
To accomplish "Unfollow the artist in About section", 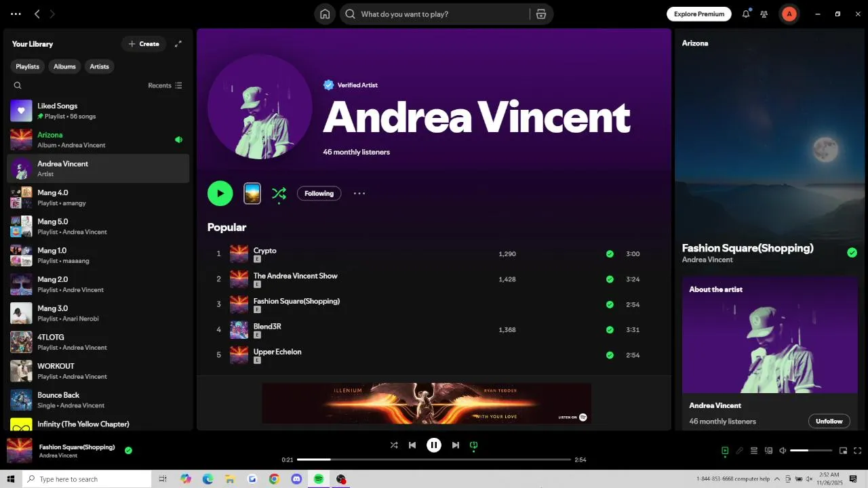I will tap(829, 421).
